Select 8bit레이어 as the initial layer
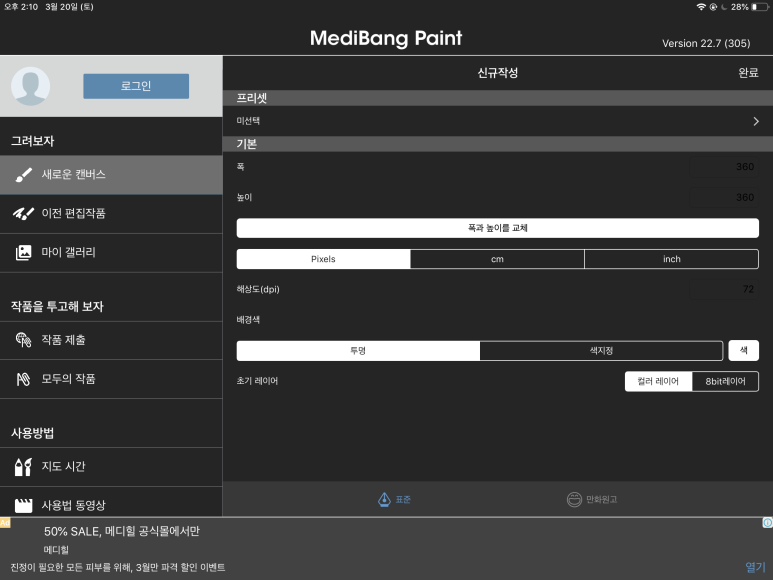 tap(725, 381)
